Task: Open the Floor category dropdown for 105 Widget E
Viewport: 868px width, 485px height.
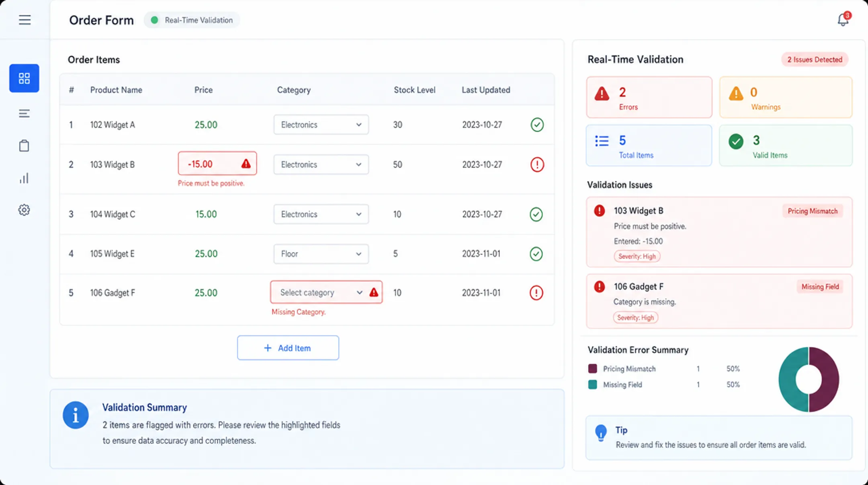Action: [x=321, y=254]
